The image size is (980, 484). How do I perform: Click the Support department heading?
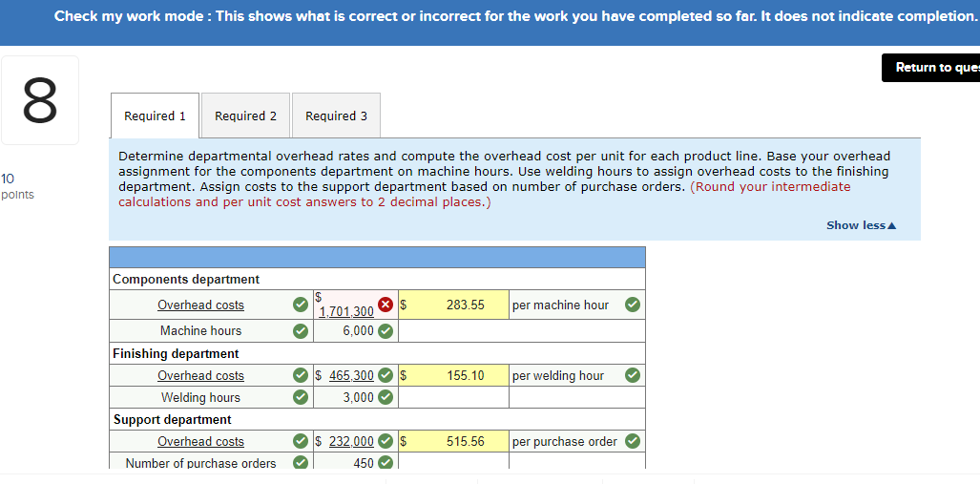click(173, 420)
